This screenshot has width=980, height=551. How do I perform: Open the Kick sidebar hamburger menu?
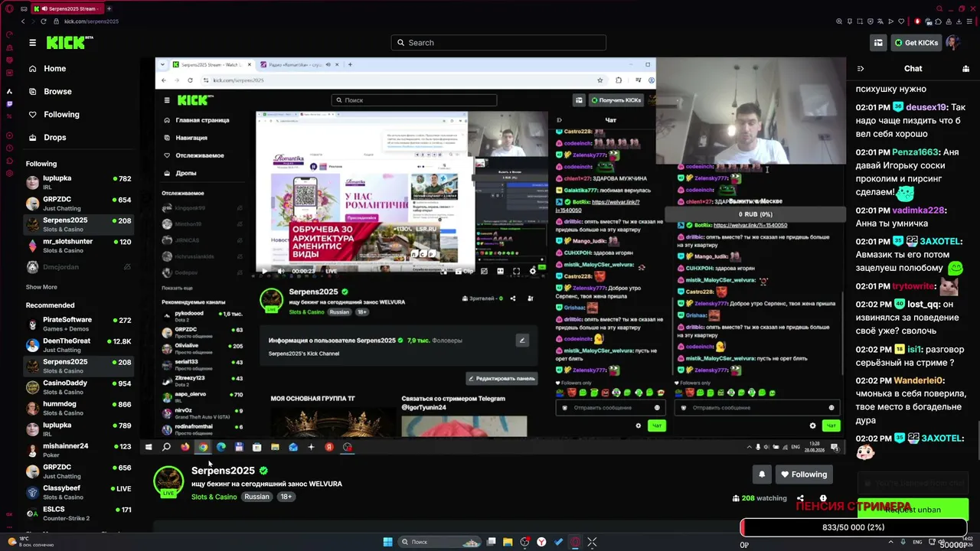point(32,43)
